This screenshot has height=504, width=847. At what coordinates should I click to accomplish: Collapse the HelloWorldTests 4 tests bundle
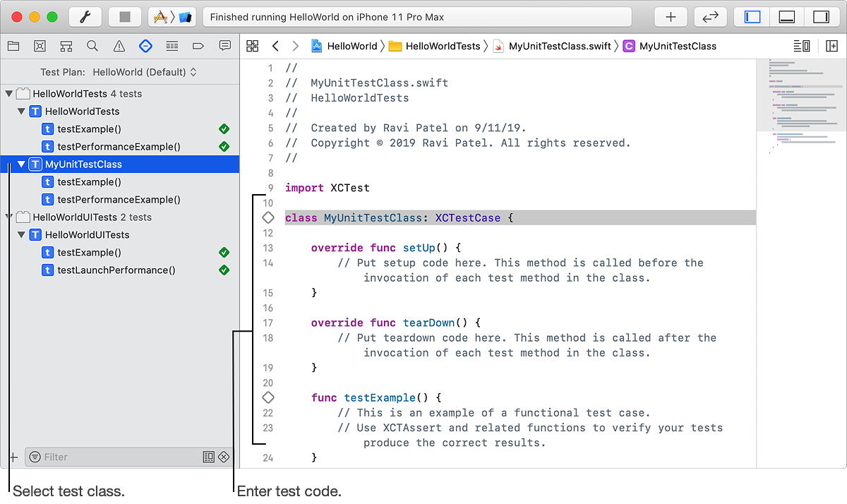coord(9,93)
